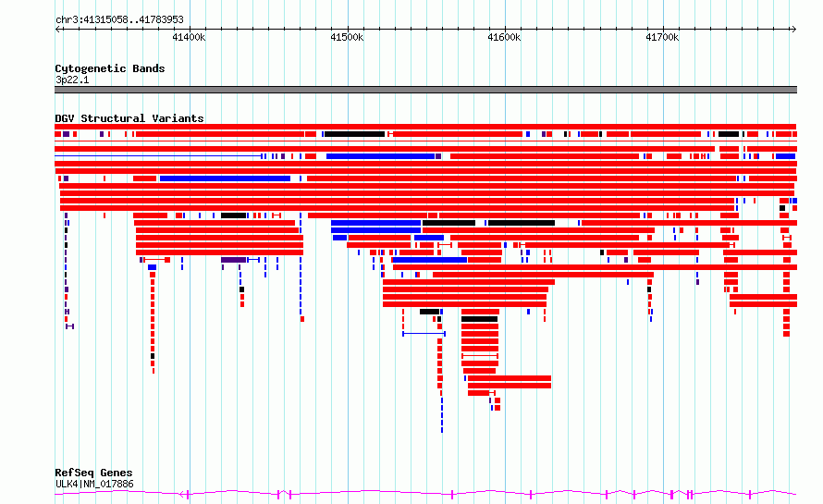Click the ULK4|NM_017886 gene label

[94, 484]
